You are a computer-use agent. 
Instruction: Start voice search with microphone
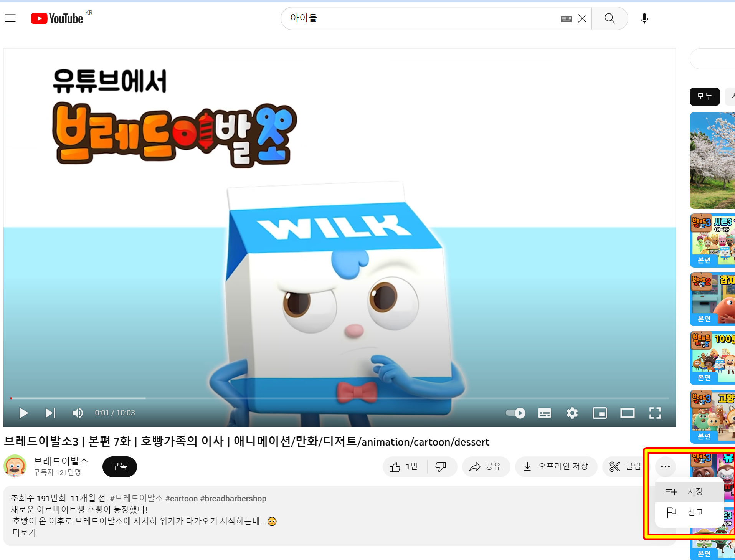tap(644, 18)
